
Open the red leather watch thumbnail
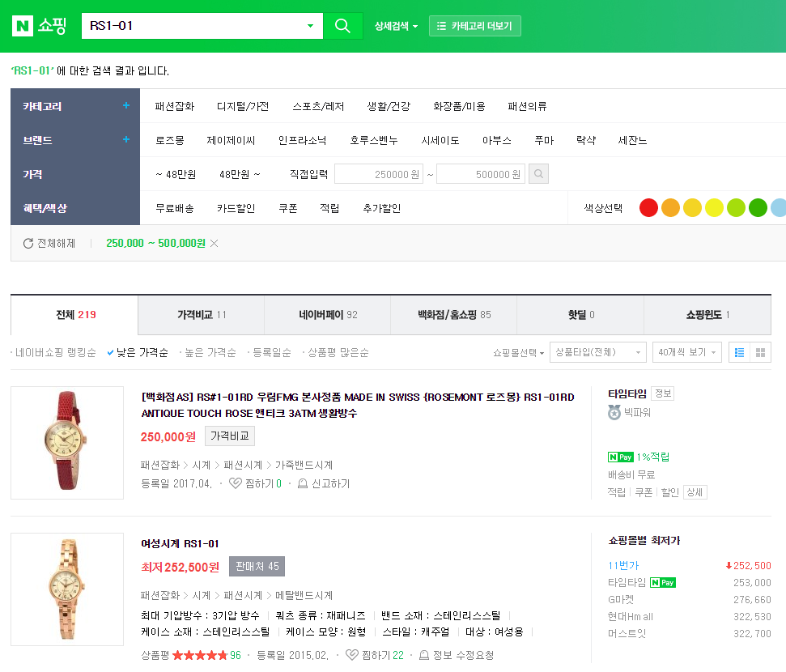67,442
